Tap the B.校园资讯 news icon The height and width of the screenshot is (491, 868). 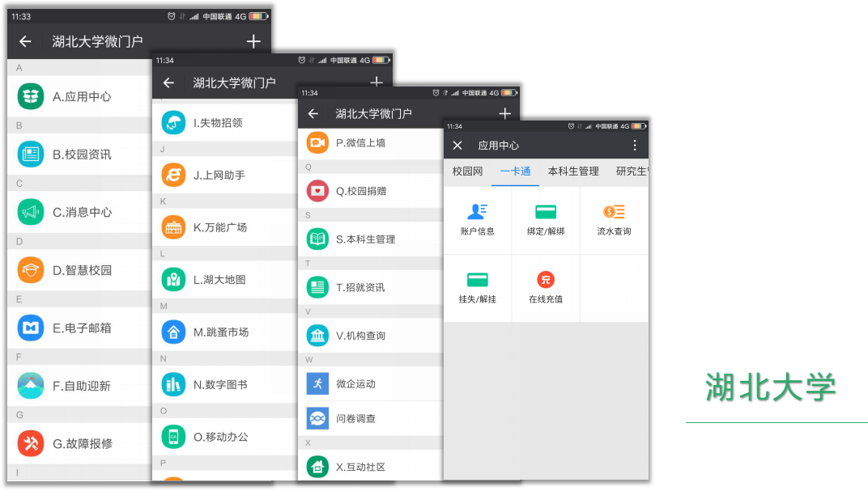point(31,154)
